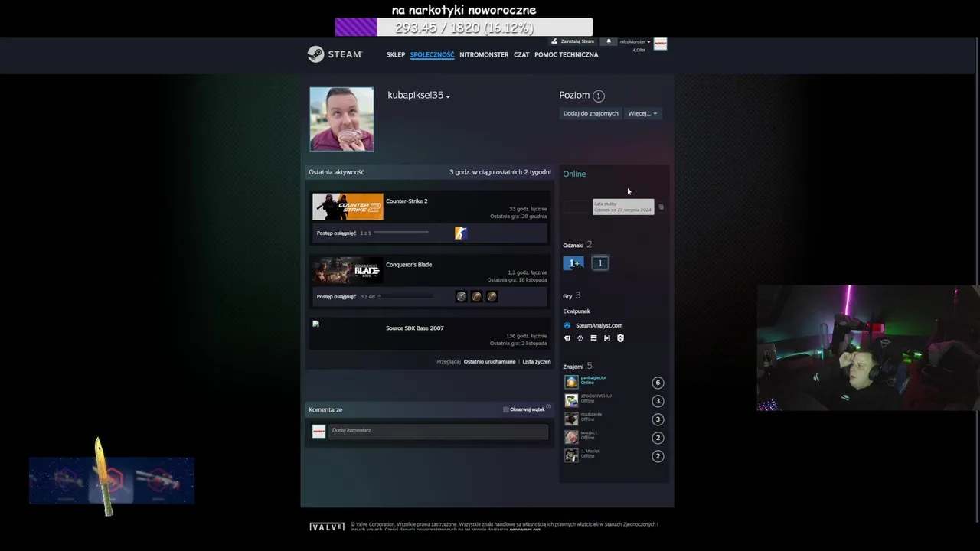980x551 pixels.
Task: Click the 4,08zł wallet balance
Action: 639,50
